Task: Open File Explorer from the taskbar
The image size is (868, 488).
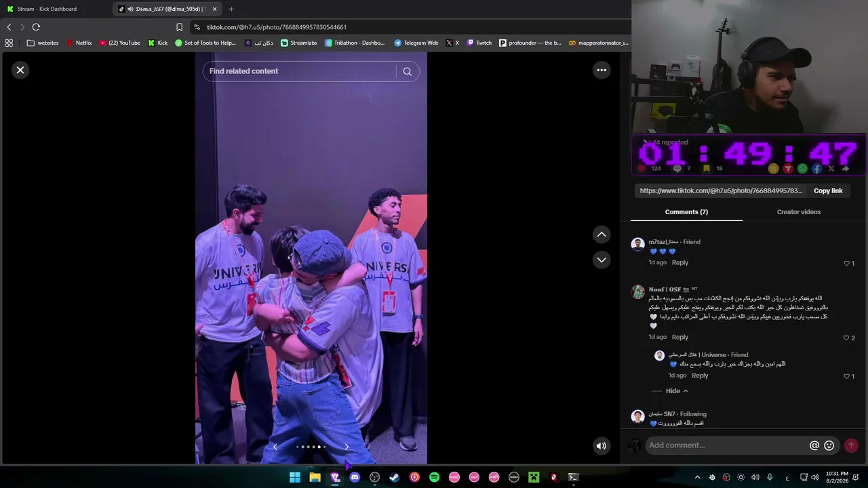Action: [x=315, y=477]
